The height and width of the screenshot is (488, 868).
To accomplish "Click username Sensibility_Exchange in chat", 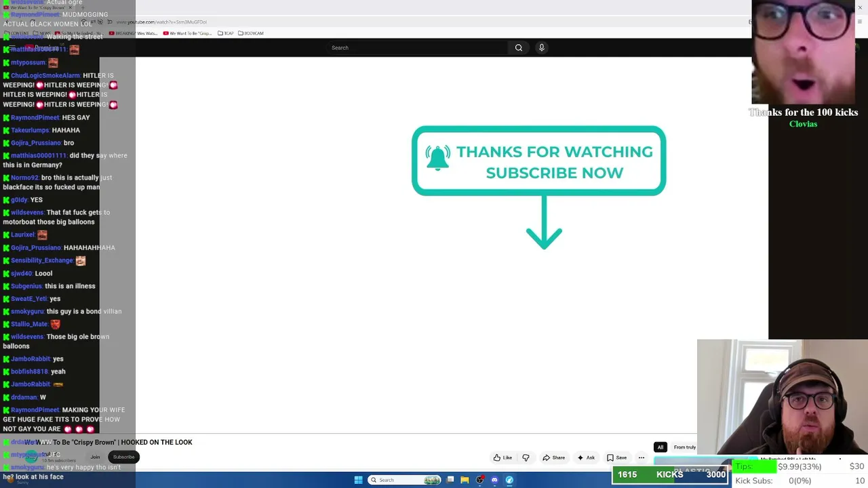I will click(42, 260).
